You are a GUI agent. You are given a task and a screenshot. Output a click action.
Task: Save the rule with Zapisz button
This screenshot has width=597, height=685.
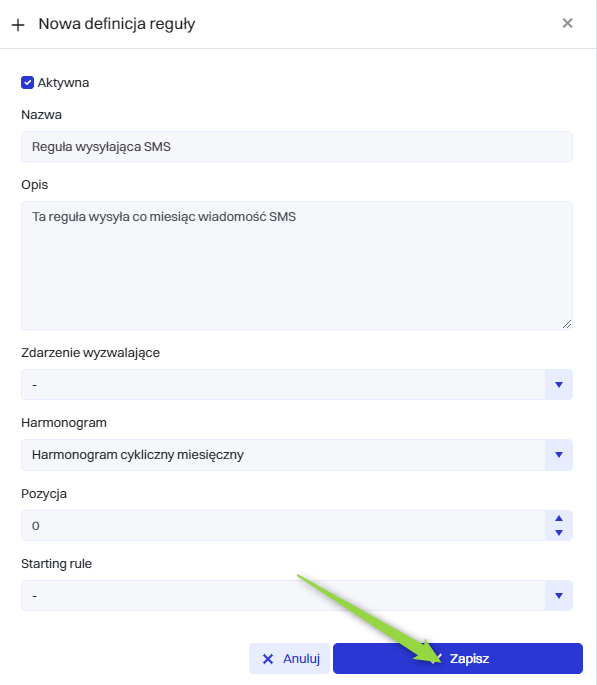coord(458,658)
